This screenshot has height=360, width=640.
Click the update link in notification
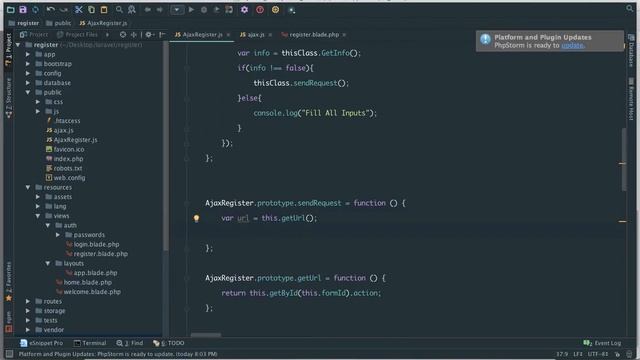[572, 45]
